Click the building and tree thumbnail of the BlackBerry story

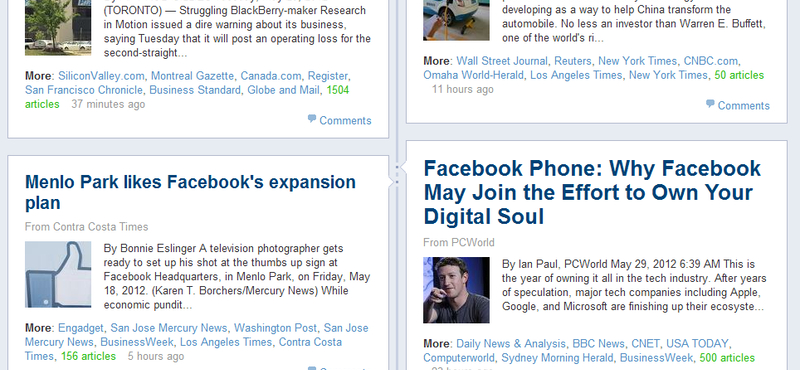[58, 28]
